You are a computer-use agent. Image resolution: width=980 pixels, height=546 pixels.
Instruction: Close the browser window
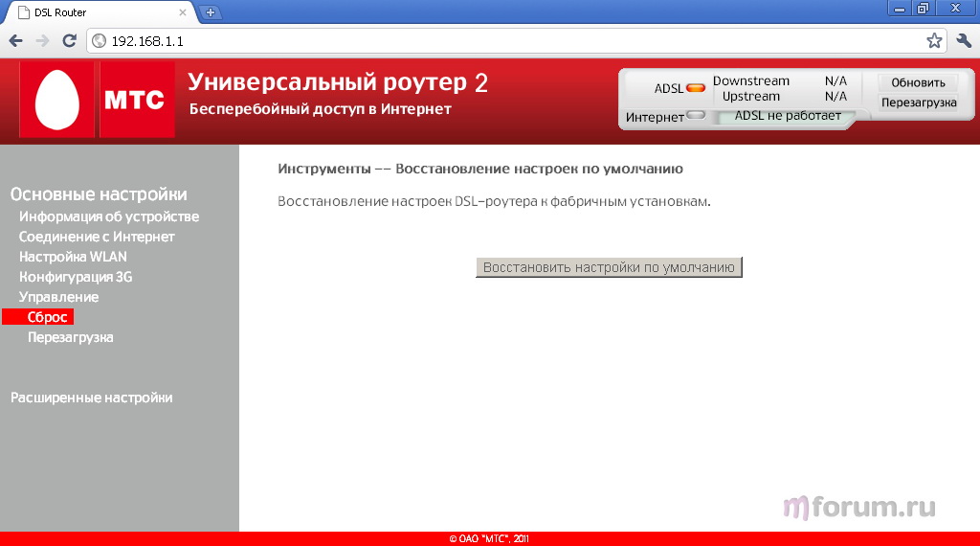pyautogui.click(x=956, y=9)
